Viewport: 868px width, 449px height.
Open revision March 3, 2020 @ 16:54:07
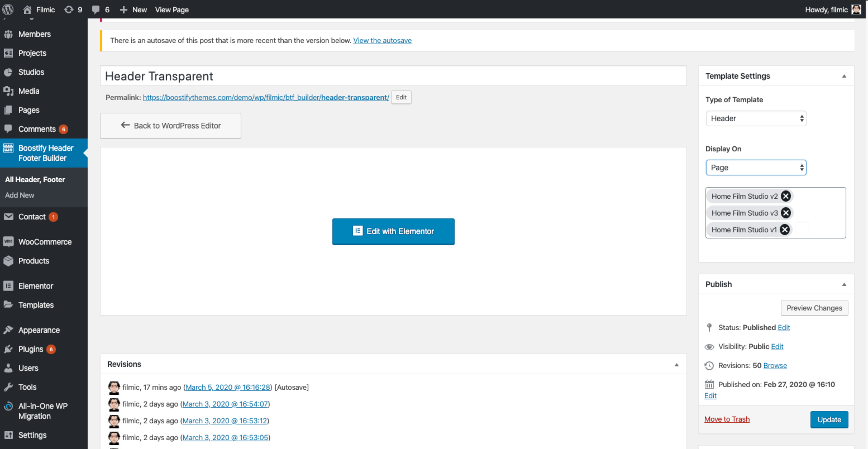(x=225, y=404)
